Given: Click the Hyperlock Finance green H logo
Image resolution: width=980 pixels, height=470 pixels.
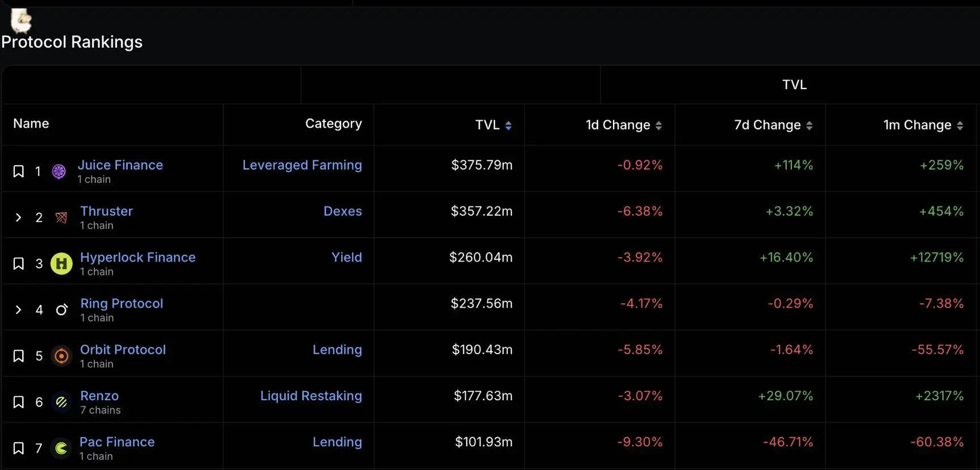Looking at the screenshot, I should click(61, 264).
